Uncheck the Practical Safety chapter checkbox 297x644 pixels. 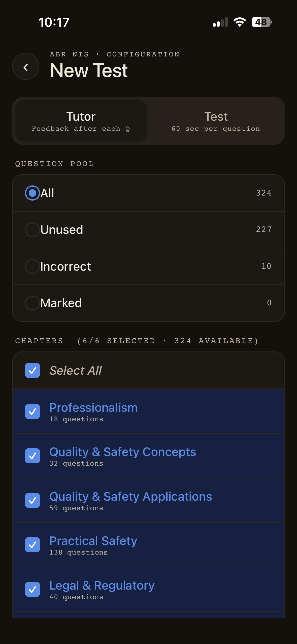[x=32, y=545]
